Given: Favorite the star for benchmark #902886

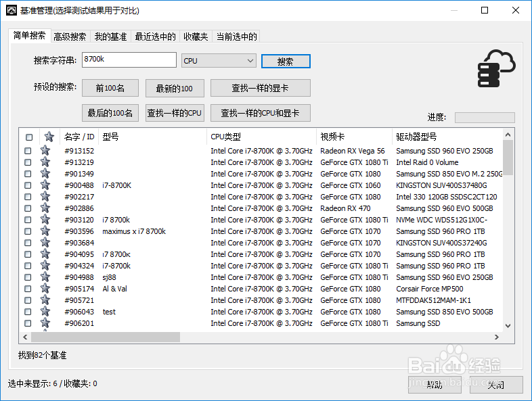Looking at the screenshot, I should coord(45,208).
